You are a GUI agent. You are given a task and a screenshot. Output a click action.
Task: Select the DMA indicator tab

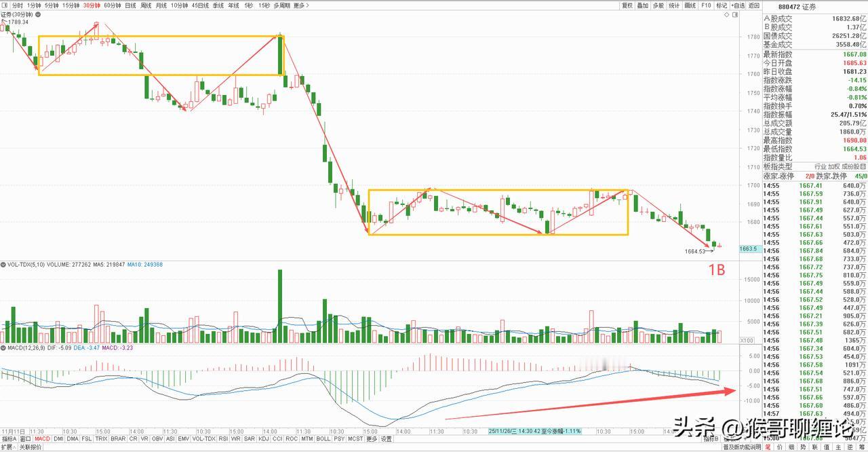(x=73, y=440)
